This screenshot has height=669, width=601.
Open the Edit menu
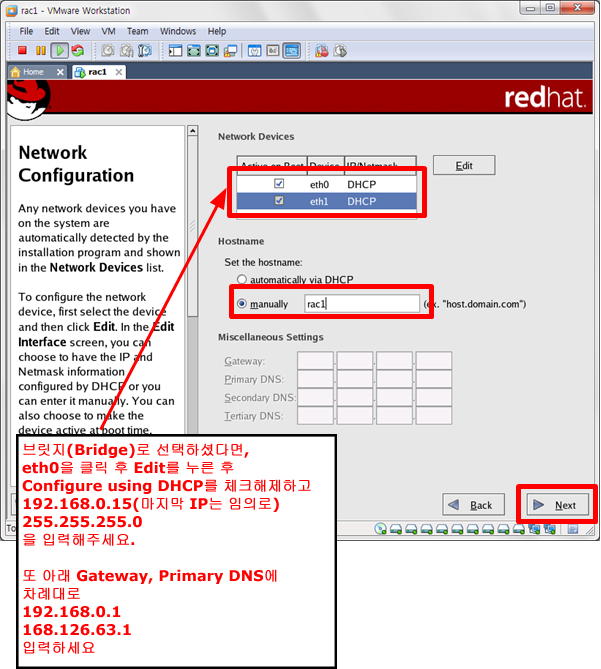52,31
